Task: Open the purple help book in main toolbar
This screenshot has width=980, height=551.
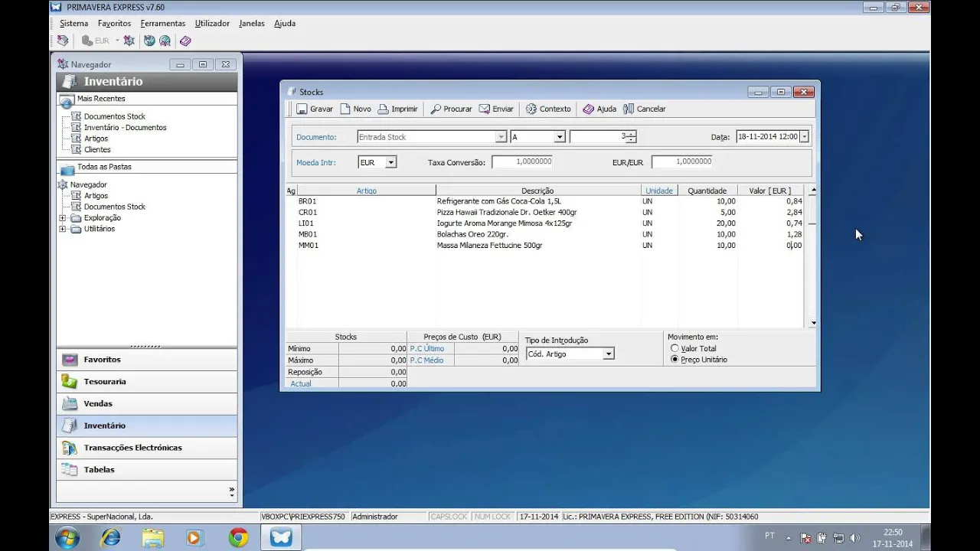Action: tap(185, 41)
